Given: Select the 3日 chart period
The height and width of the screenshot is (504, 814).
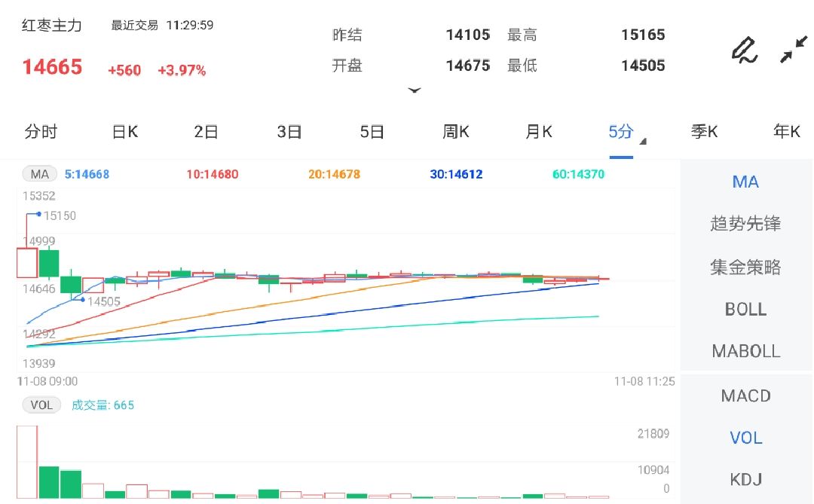Looking at the screenshot, I should click(x=289, y=133).
